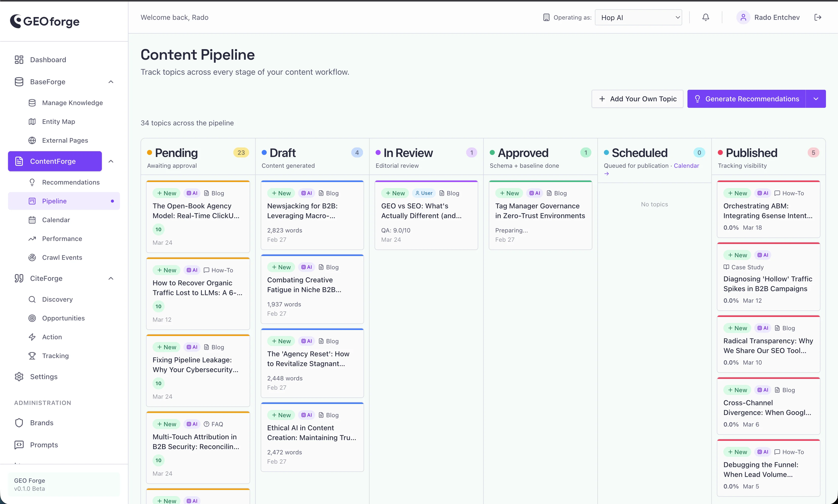Viewport: 838px width, 504px height.
Task: Go to Dashboard in the sidebar
Action: (x=48, y=59)
